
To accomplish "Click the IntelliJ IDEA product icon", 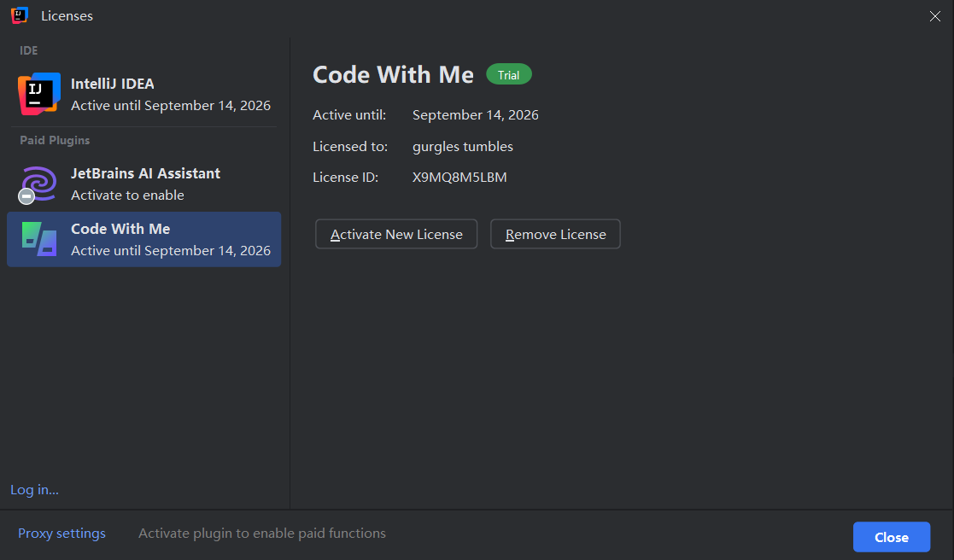I will 39,94.
